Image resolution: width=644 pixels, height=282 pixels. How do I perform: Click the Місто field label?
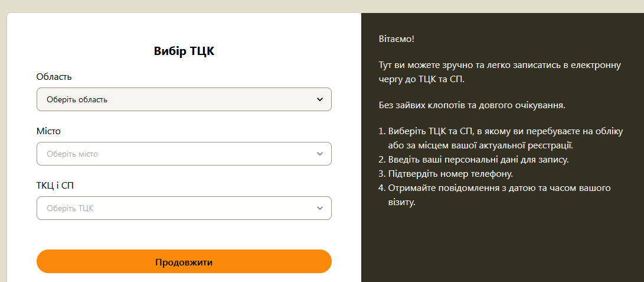pos(48,131)
